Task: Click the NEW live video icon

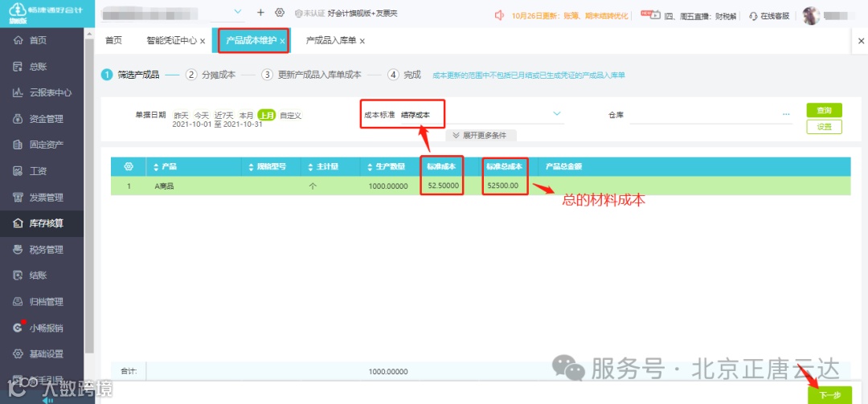Action: tap(650, 14)
